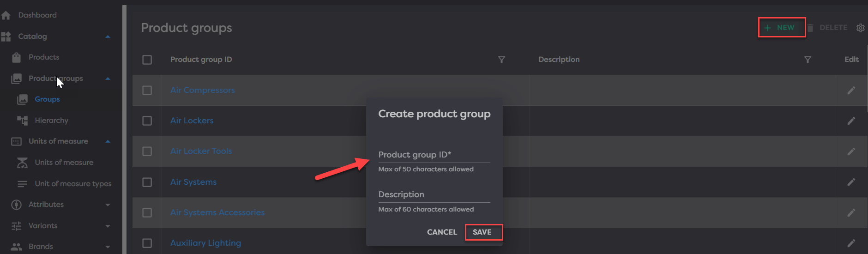868x254 pixels.
Task: Expand the Attributes section arrow
Action: click(x=108, y=205)
